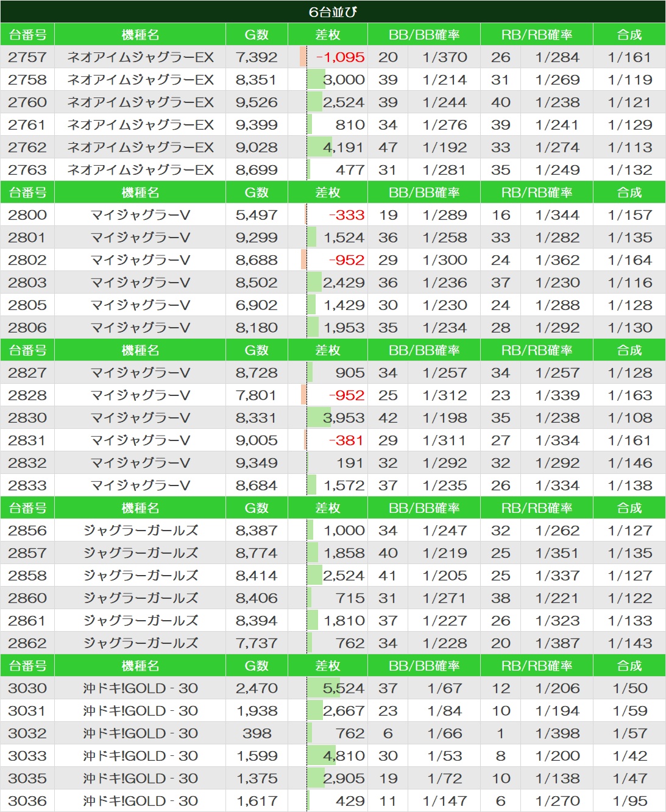Click the 6台並び title bar
The width and height of the screenshot is (666, 812).
[x=333, y=12]
